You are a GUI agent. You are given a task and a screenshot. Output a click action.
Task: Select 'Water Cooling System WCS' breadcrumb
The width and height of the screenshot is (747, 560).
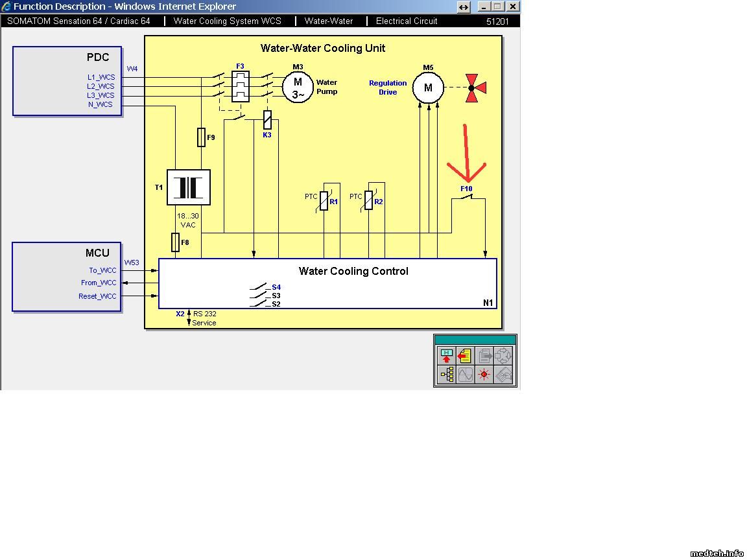[227, 21]
